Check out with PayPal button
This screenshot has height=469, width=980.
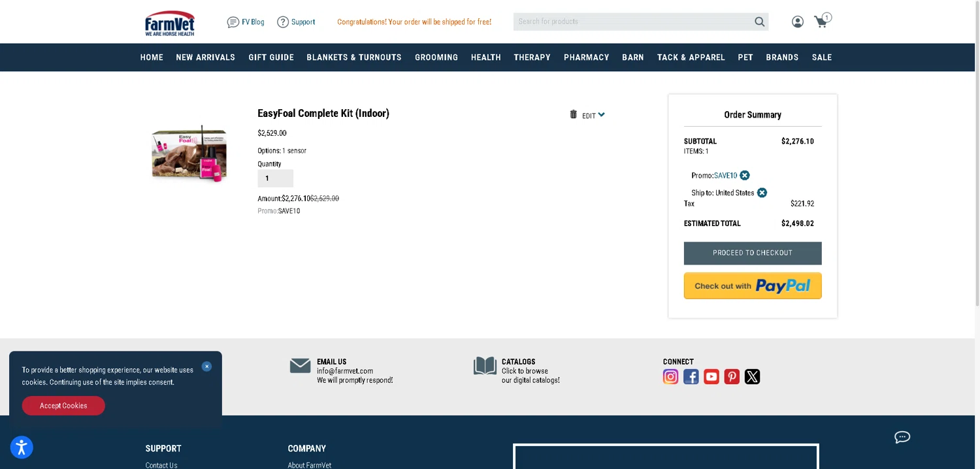click(x=753, y=285)
